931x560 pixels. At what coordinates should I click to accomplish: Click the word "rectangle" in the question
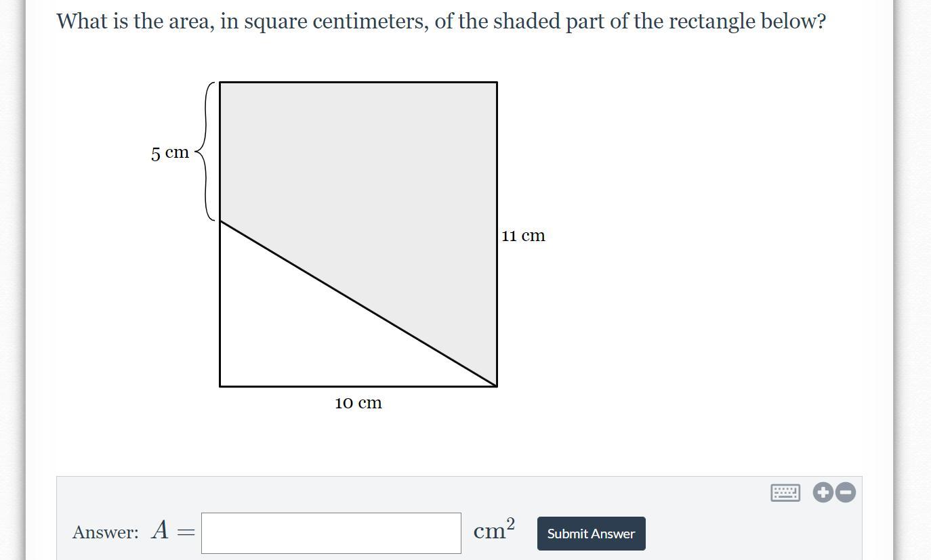[x=712, y=22]
